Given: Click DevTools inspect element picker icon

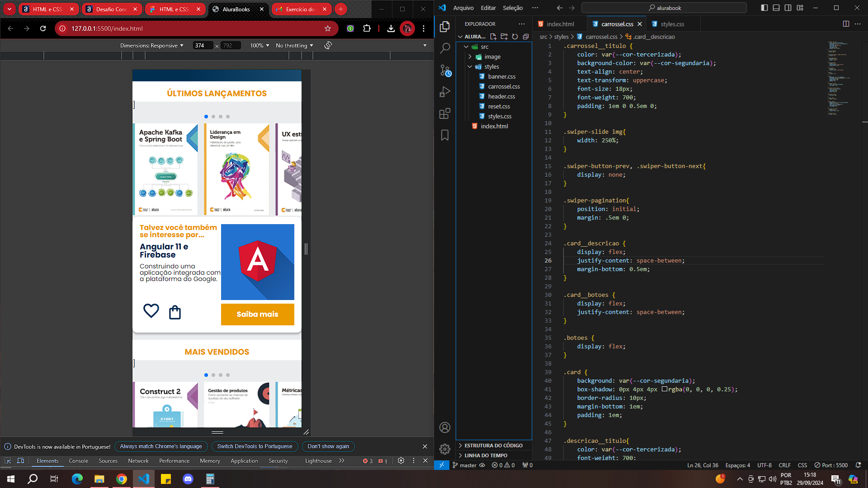Looking at the screenshot, I should (8, 460).
